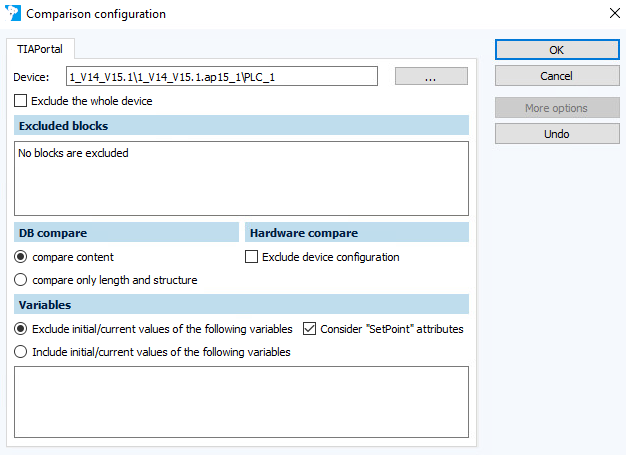
Task: Select Include initial/current values of variables
Action: [21, 352]
